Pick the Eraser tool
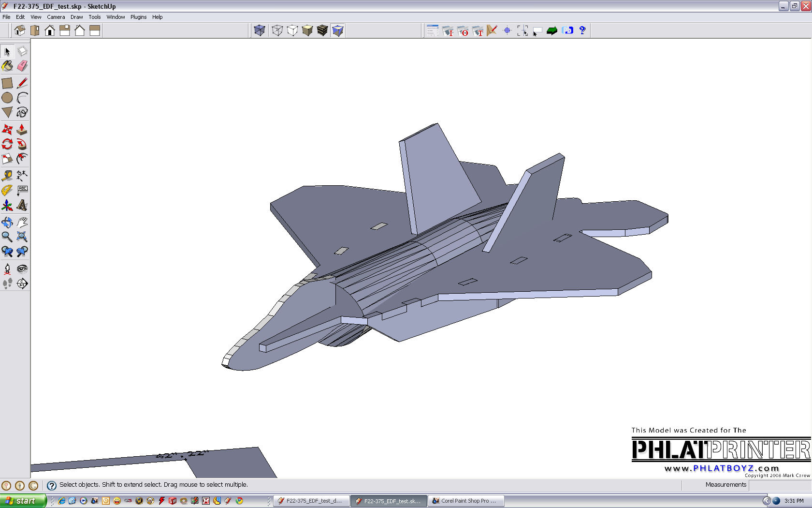Screen dimensions: 812x508 point(22,66)
